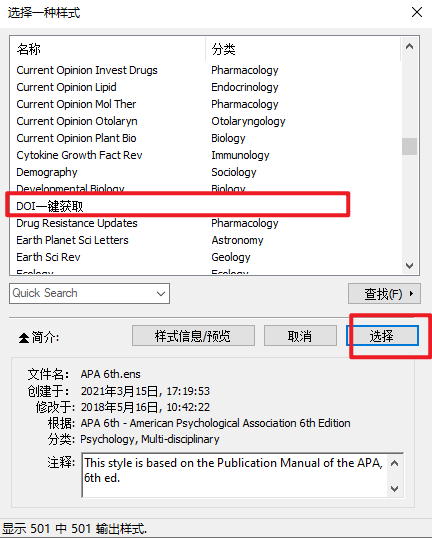The height and width of the screenshot is (538, 432).
Task: Sort by 分类 column header
Action: 303,49
